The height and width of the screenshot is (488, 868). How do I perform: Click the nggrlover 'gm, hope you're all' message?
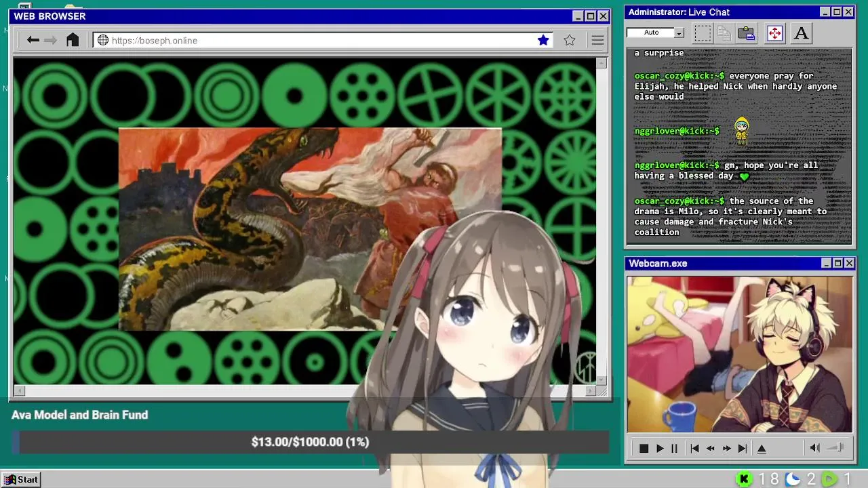pos(726,170)
